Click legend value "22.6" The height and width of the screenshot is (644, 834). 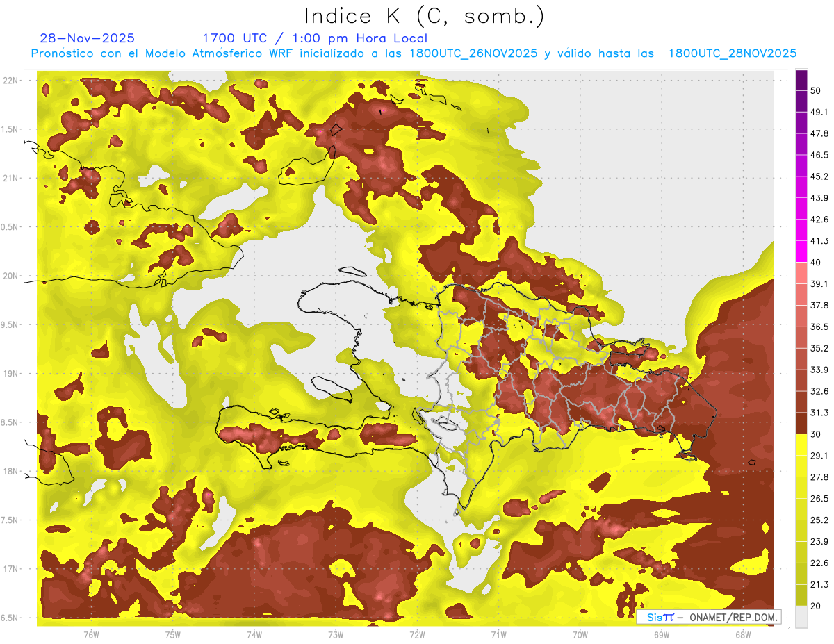pos(819,563)
